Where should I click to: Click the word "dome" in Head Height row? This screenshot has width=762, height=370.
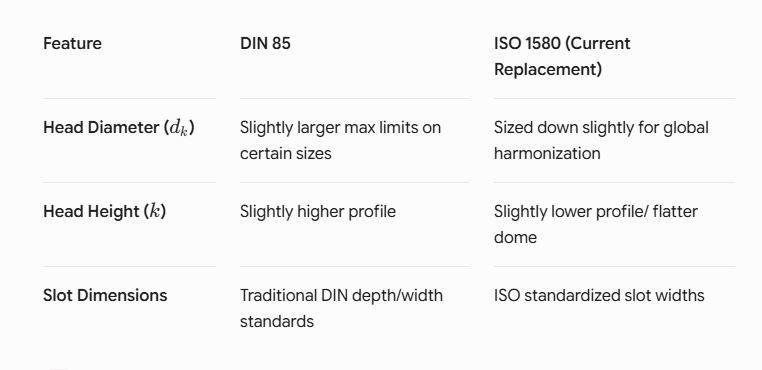(516, 238)
